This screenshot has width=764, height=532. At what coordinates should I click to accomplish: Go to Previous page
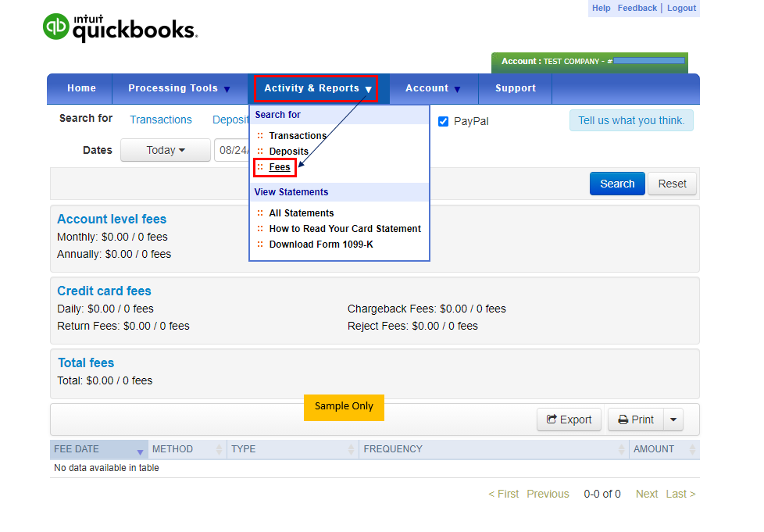click(548, 494)
